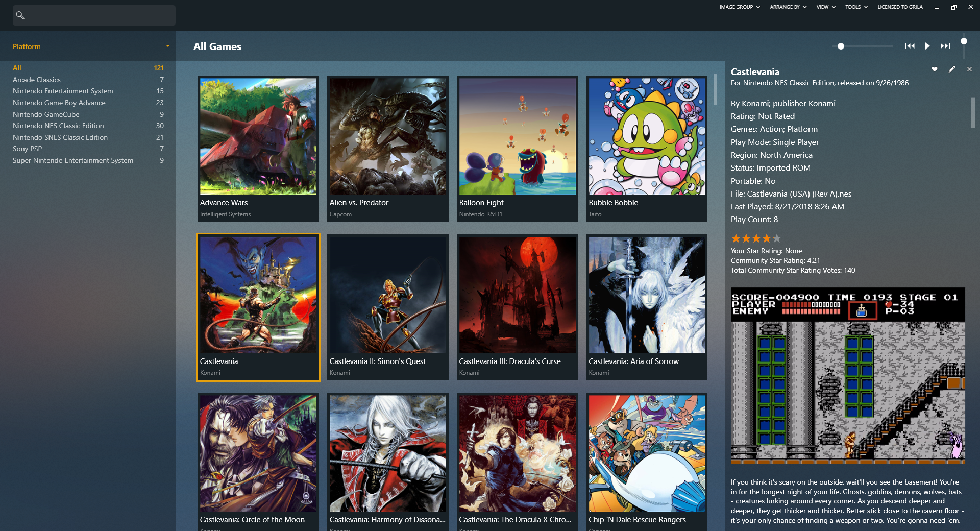
Task: Select Castlevania: The Dracula X Chronicles cover
Action: (x=518, y=453)
